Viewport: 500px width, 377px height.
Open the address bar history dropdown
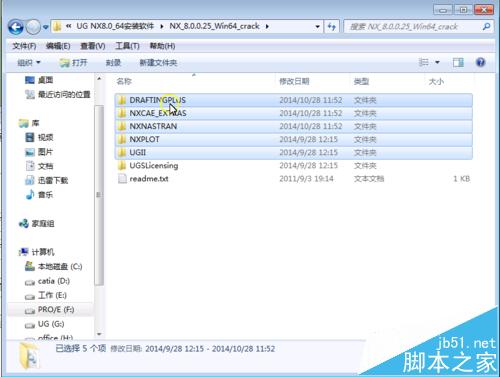click(x=317, y=27)
